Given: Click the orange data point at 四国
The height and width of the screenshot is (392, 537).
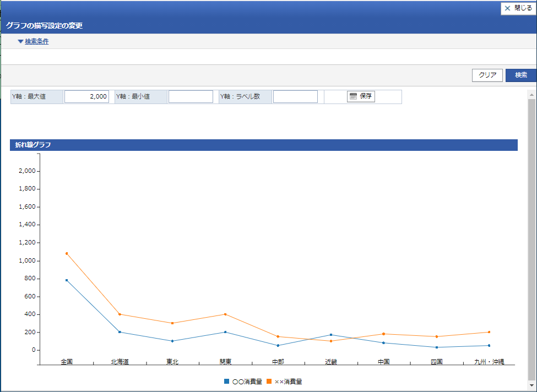Looking at the screenshot, I should pos(437,336).
